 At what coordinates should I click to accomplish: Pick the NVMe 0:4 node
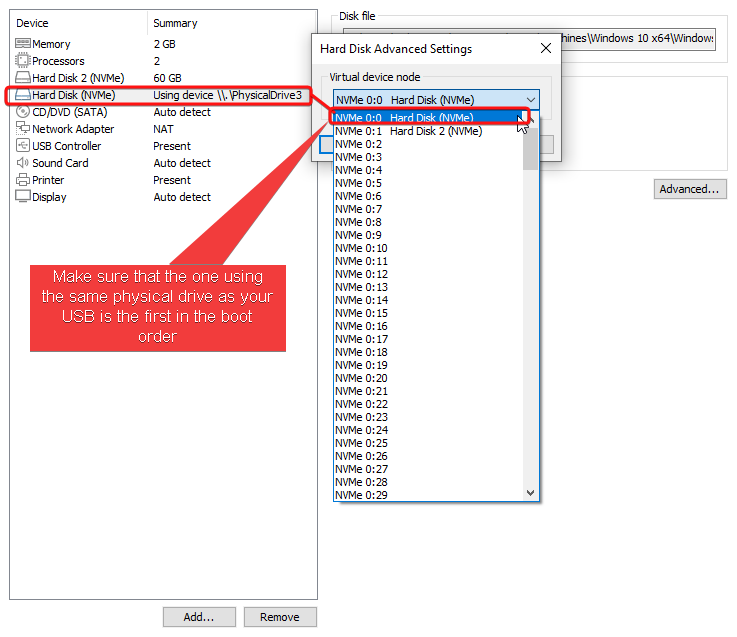point(428,170)
